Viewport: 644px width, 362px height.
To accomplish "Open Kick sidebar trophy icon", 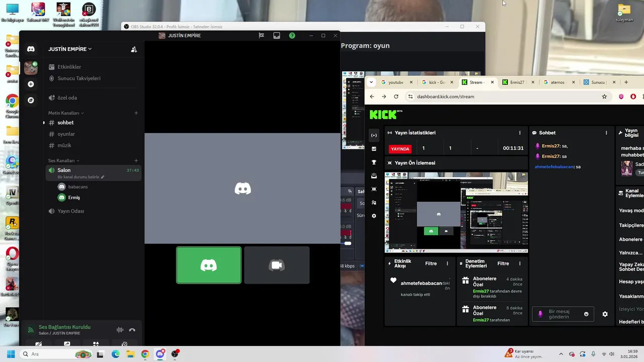I will (x=374, y=162).
